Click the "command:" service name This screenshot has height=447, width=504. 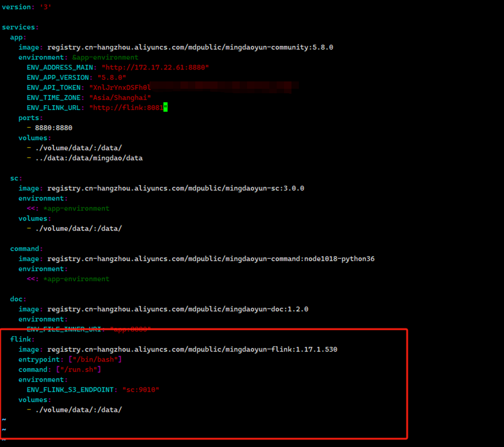tap(26, 249)
